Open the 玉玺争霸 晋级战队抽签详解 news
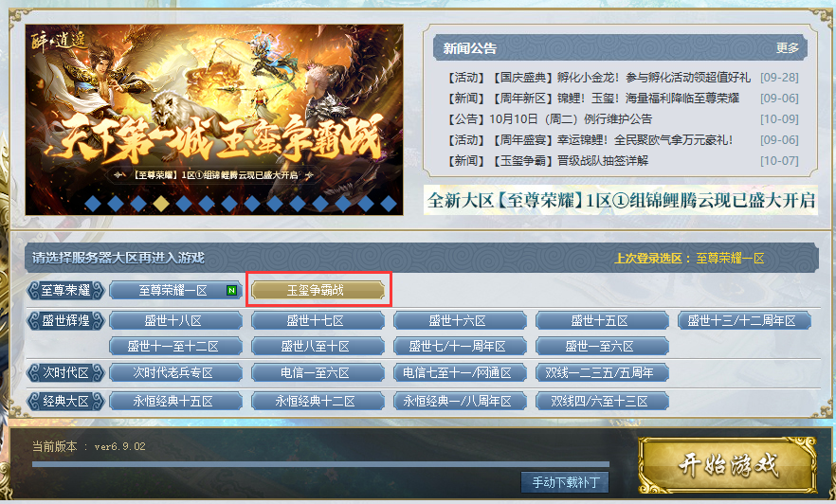Viewport: 836px width, 504px height. click(548, 160)
